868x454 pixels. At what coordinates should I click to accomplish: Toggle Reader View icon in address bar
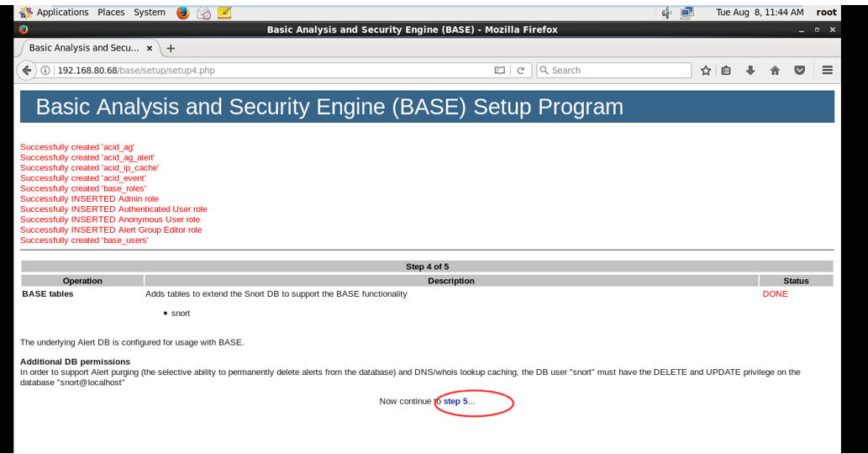click(499, 71)
